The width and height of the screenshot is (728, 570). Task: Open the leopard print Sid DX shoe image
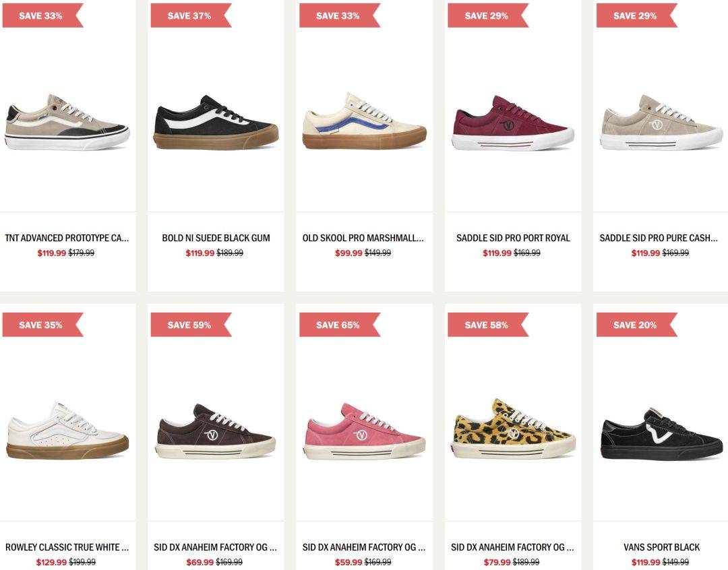pos(513,429)
